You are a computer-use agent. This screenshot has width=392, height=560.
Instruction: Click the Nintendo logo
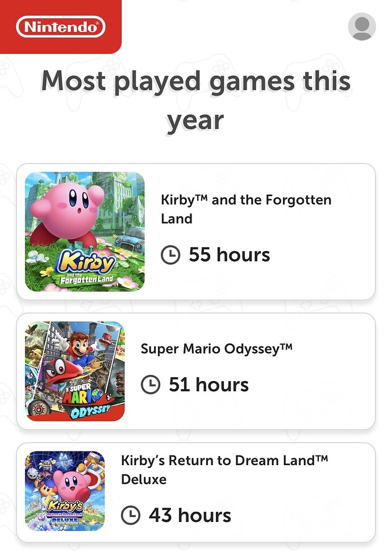[x=61, y=27]
